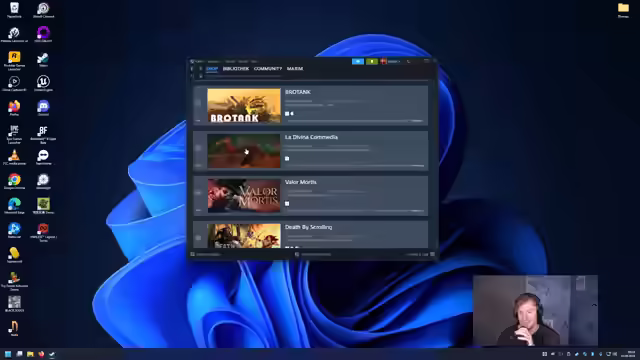Click the Valor Mortis game thumbnail
Screen dimensions: 640x360
(244, 196)
